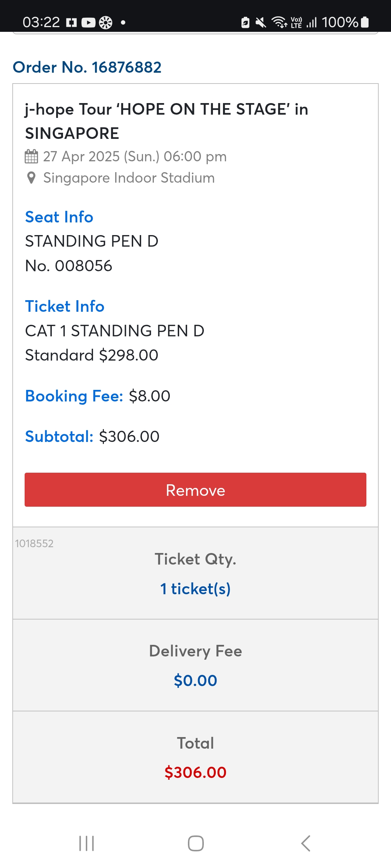Tap the YouTube status bar icon
Viewport: 391px width, 868px height.
point(88,23)
